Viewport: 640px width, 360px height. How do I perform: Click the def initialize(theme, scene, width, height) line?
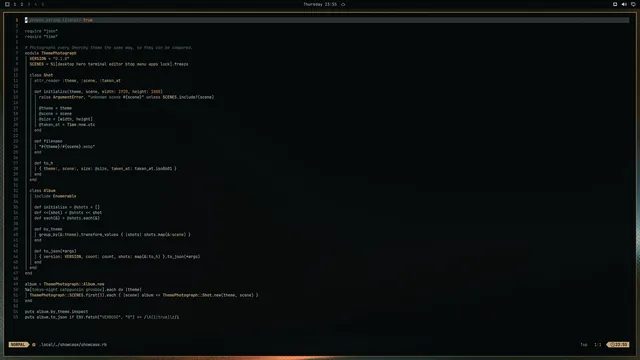pyautogui.click(x=98, y=91)
